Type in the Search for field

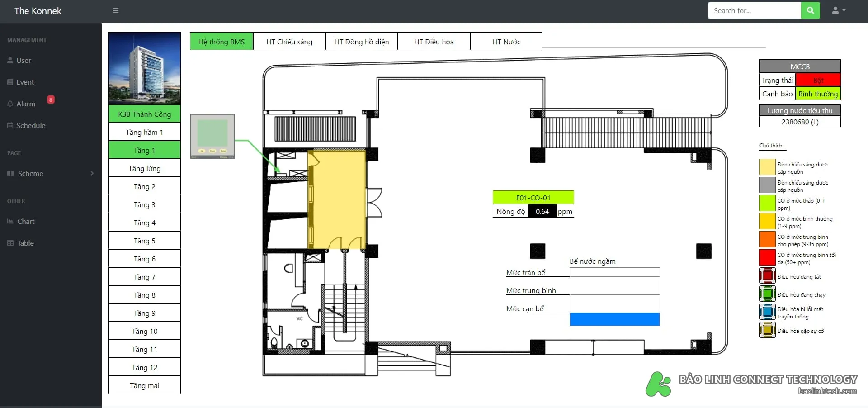(754, 10)
